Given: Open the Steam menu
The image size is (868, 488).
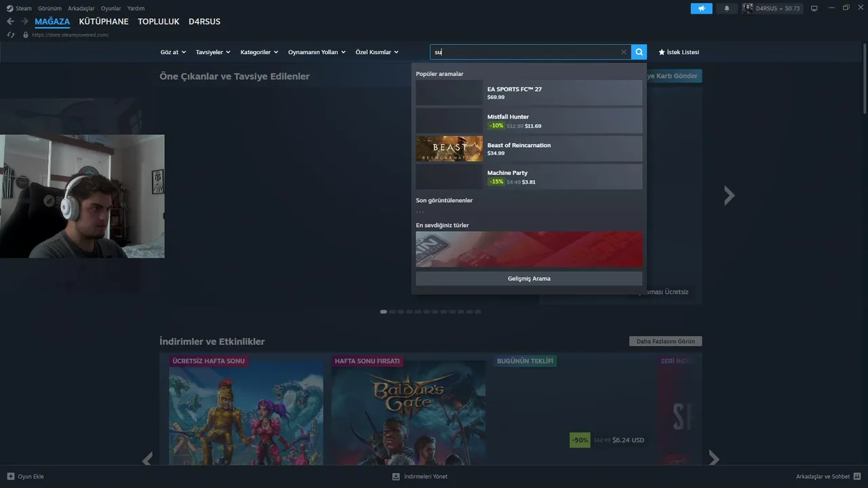Looking at the screenshot, I should tap(24, 8).
